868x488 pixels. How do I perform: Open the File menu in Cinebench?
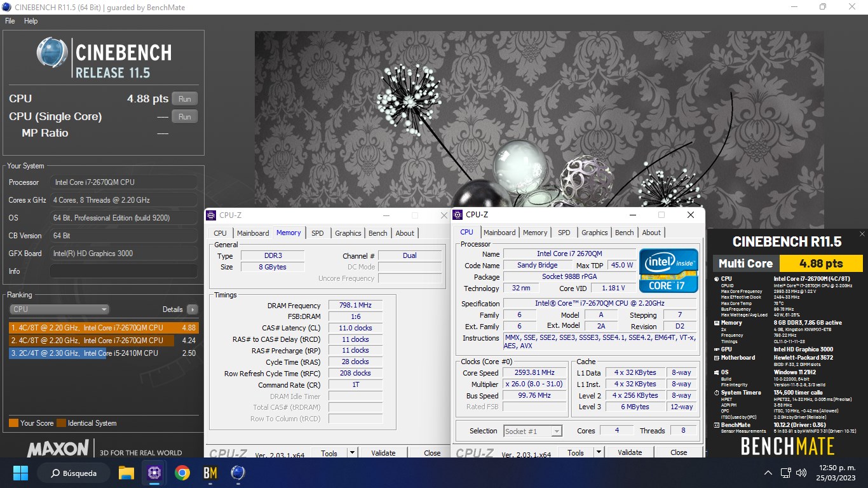click(x=10, y=21)
